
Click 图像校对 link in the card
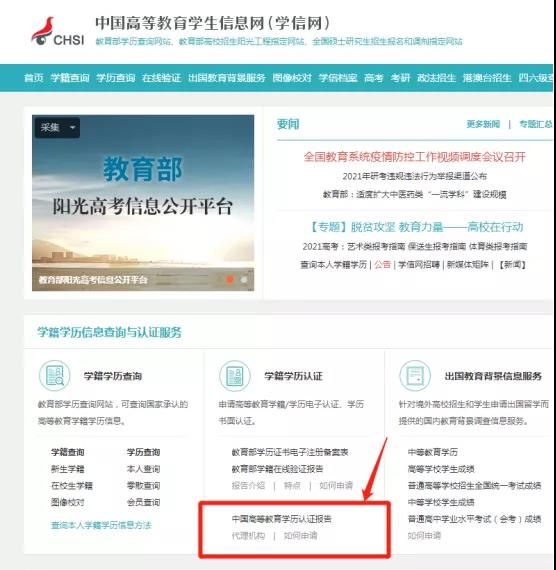(x=68, y=502)
